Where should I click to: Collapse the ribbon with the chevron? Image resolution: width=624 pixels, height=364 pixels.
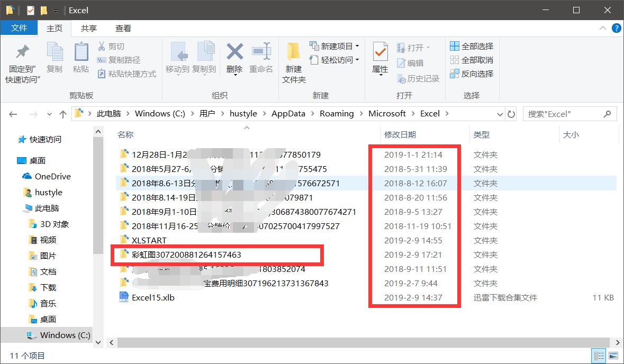click(603, 28)
